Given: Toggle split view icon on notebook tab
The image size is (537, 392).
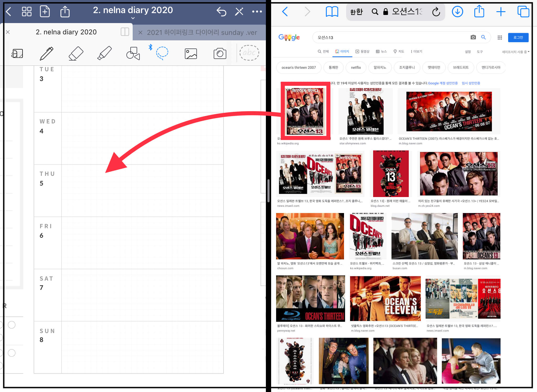Looking at the screenshot, I should (125, 32).
